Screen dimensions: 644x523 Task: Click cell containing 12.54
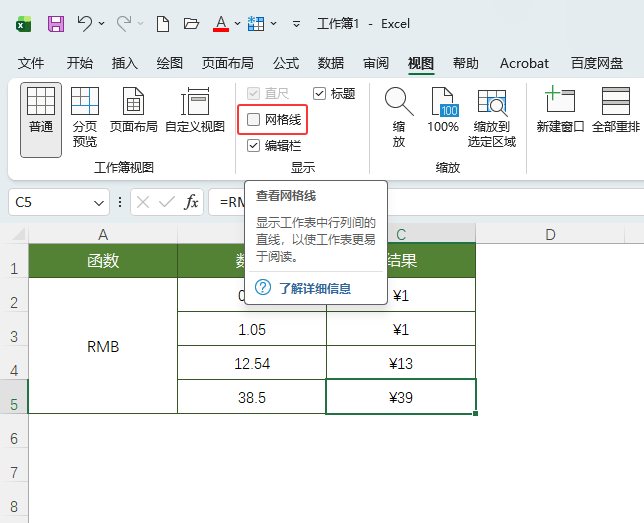click(x=252, y=363)
